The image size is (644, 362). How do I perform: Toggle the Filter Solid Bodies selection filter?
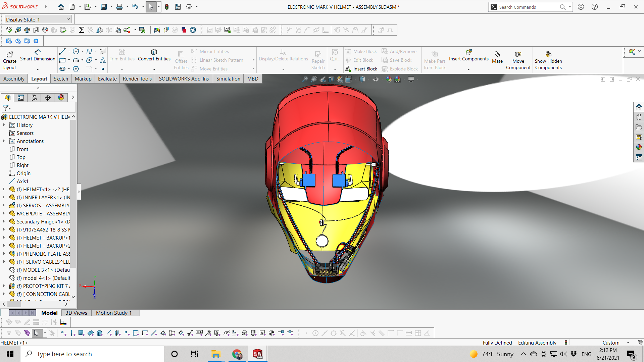pyautogui.click(x=99, y=333)
